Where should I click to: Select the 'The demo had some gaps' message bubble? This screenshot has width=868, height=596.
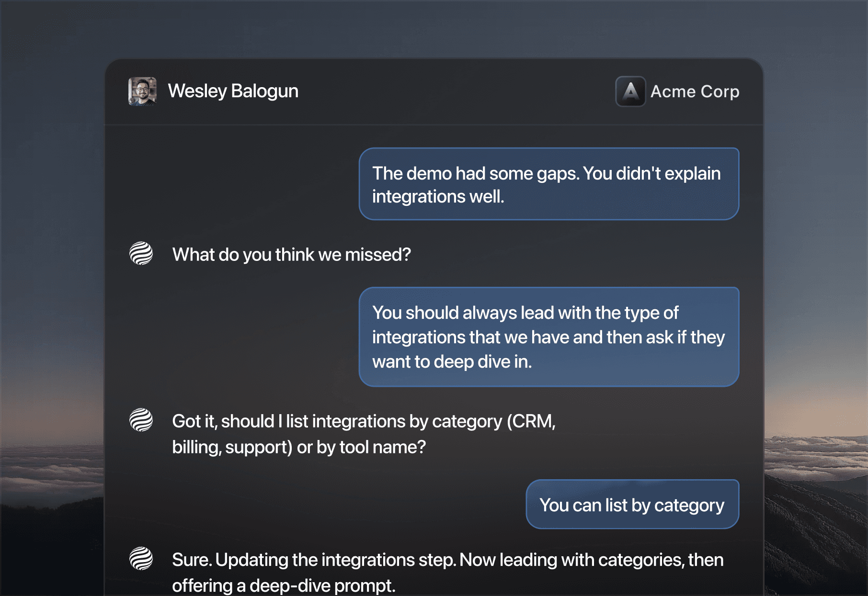(x=549, y=184)
